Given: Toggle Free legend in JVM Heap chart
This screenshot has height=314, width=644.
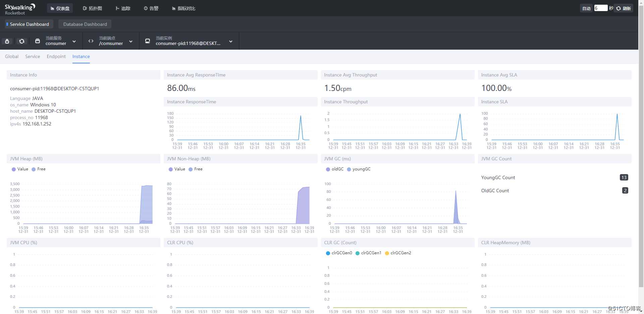Looking at the screenshot, I should (x=39, y=169).
